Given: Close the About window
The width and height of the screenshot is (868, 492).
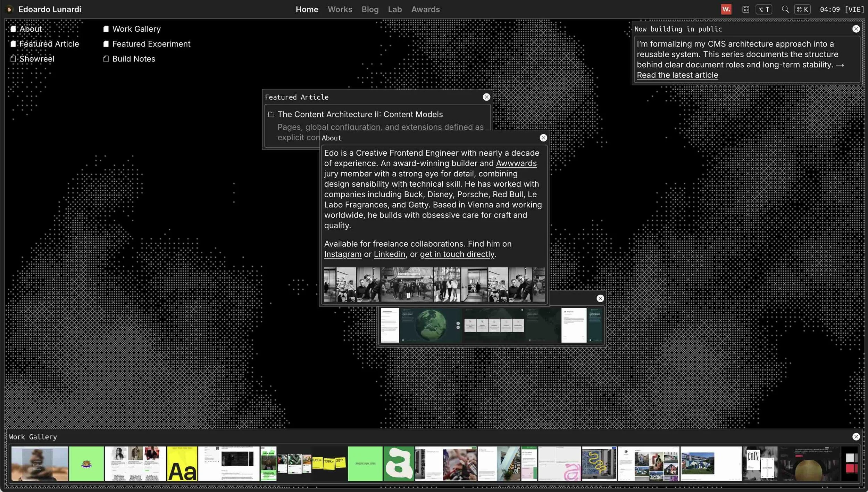Looking at the screenshot, I should click(x=543, y=138).
